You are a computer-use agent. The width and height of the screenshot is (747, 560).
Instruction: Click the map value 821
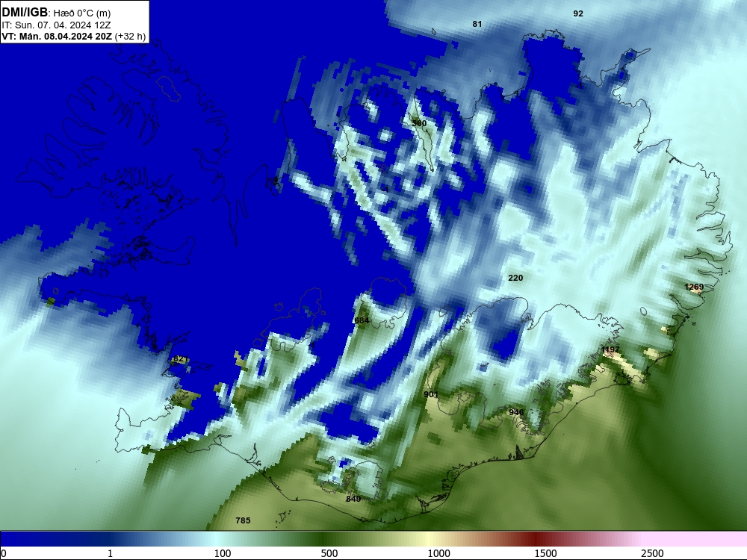coord(181,358)
